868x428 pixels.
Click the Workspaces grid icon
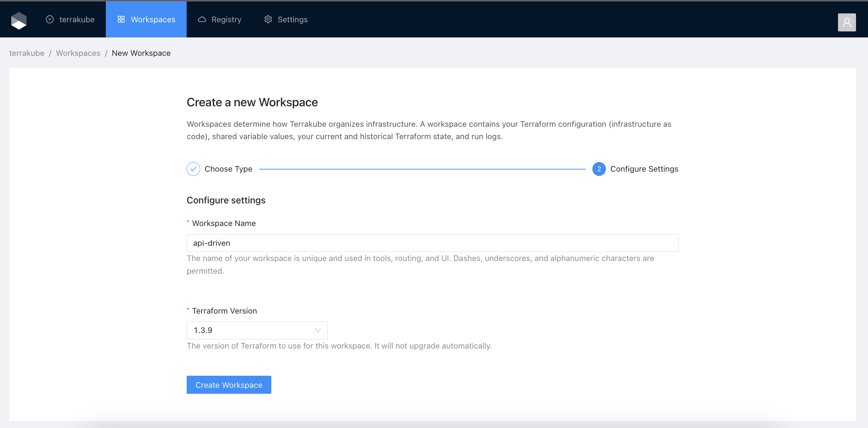coord(121,19)
